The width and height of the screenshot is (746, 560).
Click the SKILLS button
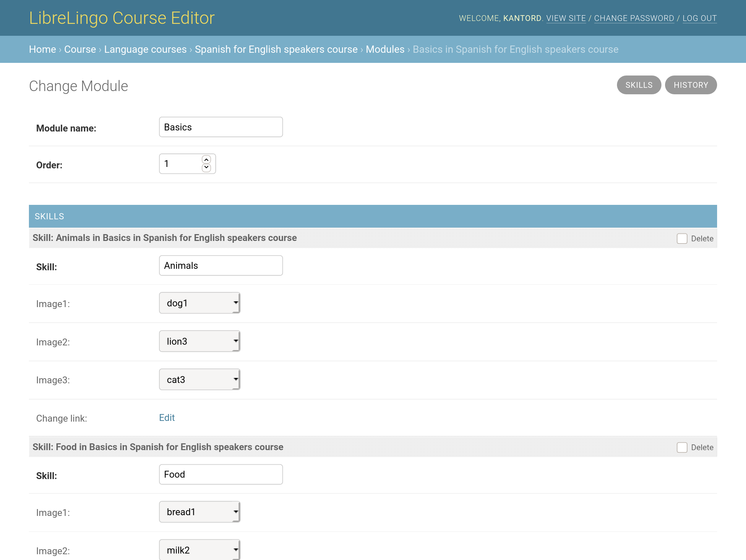[639, 85]
